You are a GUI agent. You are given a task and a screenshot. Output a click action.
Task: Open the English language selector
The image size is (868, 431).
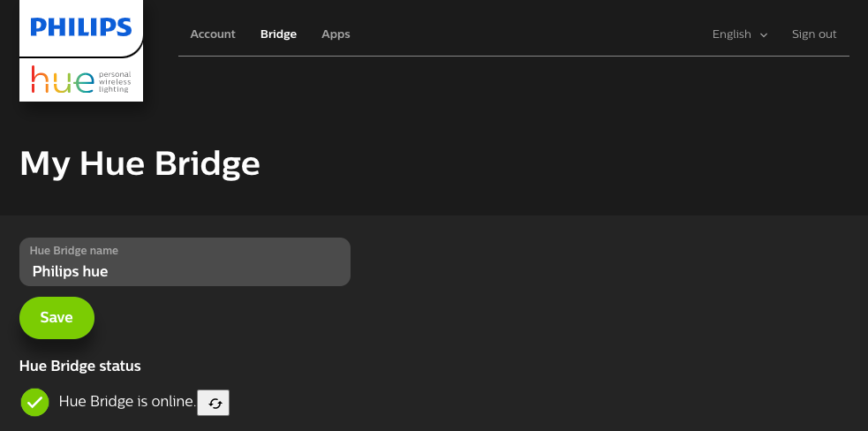coord(740,34)
